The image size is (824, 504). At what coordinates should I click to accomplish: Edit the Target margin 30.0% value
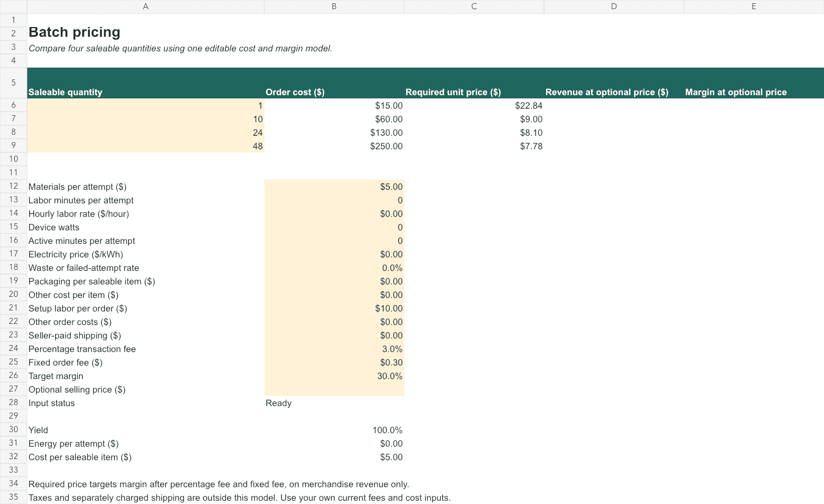pyautogui.click(x=334, y=376)
